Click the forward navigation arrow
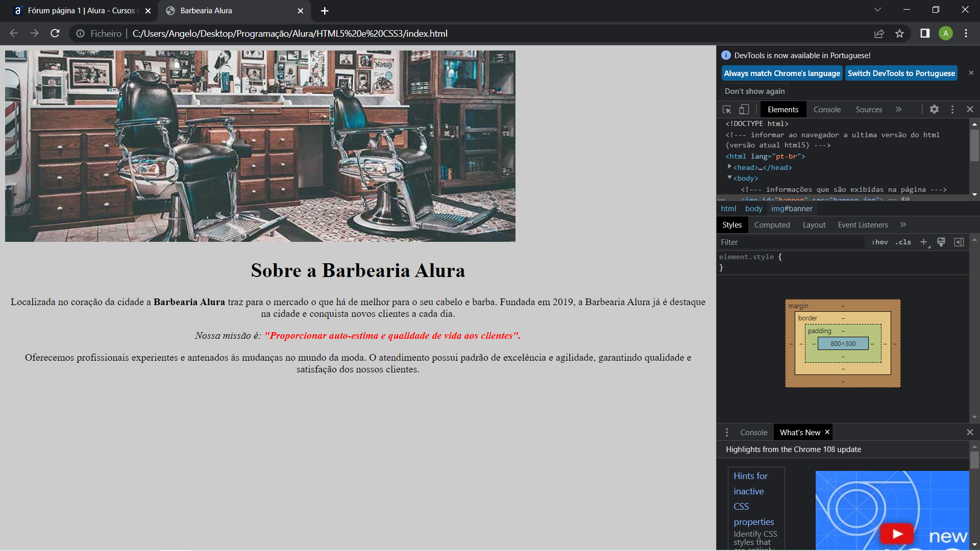Screen dimensions: 980x551 tap(34, 33)
